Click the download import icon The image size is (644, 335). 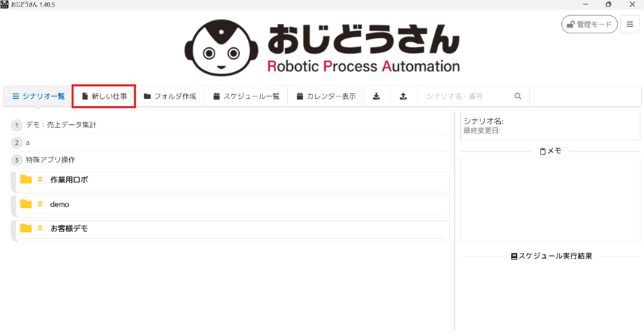click(377, 96)
